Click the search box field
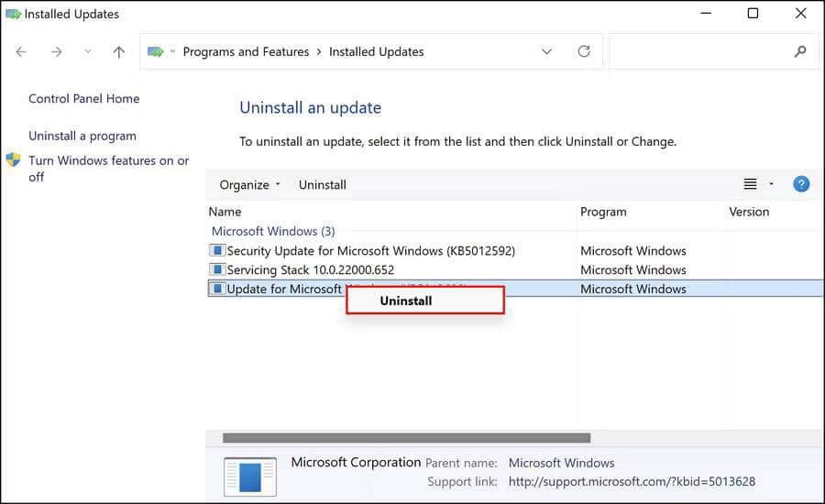Viewport: 825px width, 504px height. (x=713, y=51)
